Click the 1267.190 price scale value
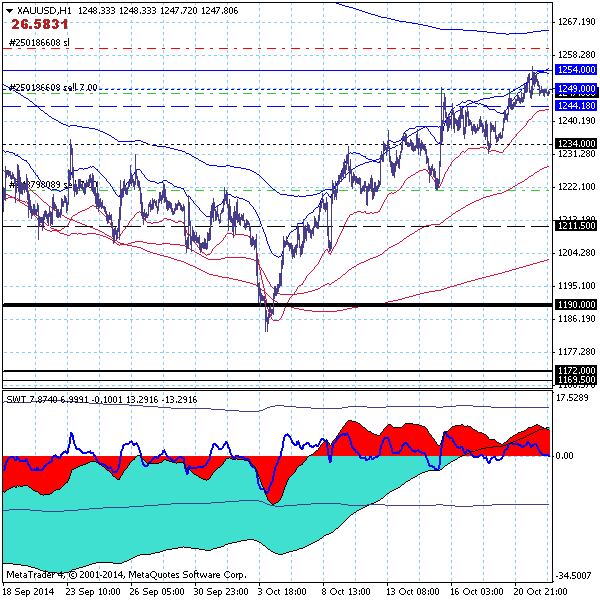The width and height of the screenshot is (600, 600). pyautogui.click(x=577, y=22)
